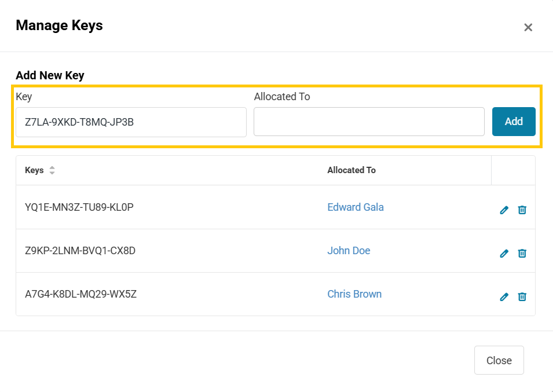Image resolution: width=553 pixels, height=392 pixels.
Task: Click the Z9KP-2LNM-BVQ1-CX8D key cell
Action: click(80, 250)
